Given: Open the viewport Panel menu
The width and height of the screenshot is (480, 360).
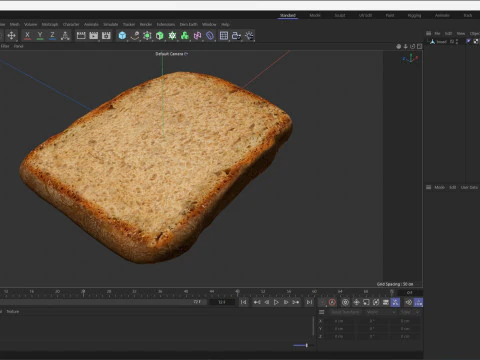Looking at the screenshot, I should (x=19, y=46).
